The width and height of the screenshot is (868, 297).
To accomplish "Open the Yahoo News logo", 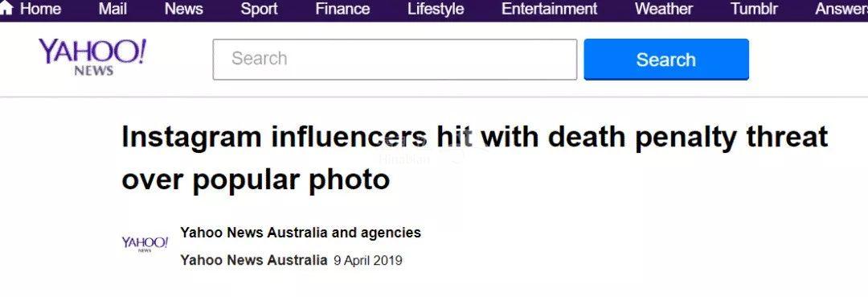I will coord(92,57).
